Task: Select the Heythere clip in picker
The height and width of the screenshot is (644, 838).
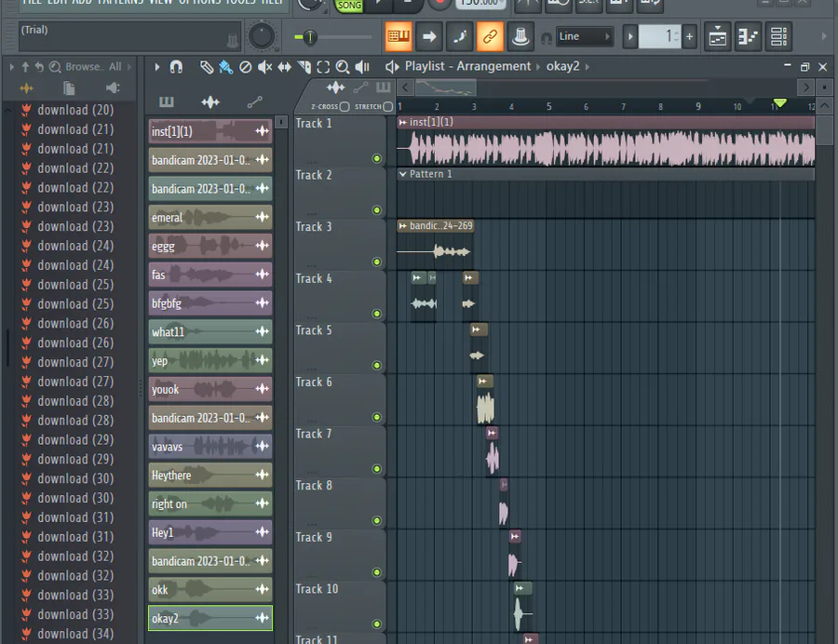Action: point(210,476)
